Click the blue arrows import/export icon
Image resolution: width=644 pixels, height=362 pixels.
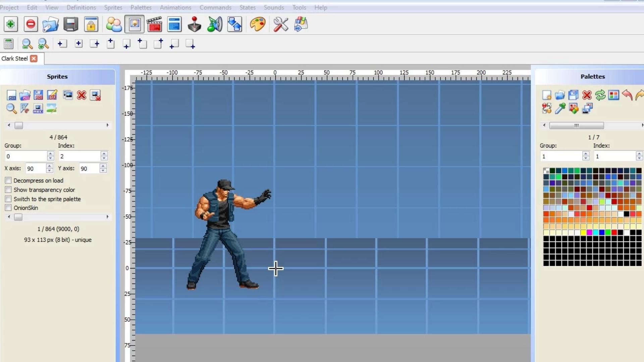[235, 24]
